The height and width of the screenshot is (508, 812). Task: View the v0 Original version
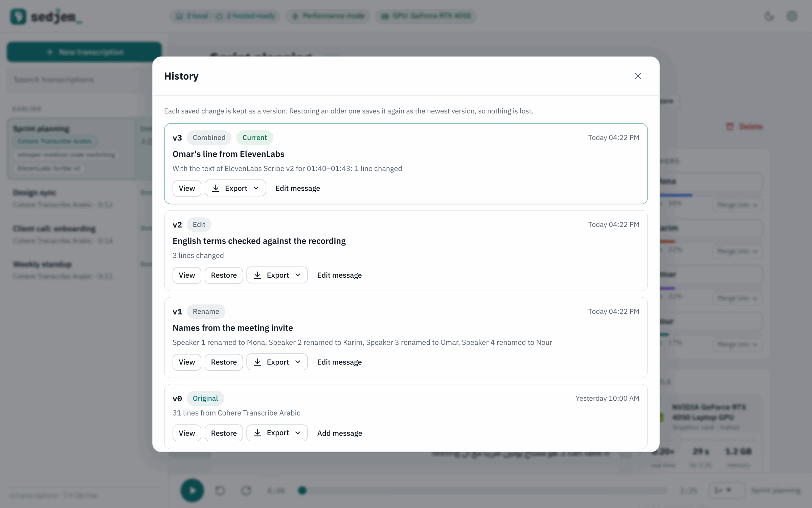(x=187, y=433)
